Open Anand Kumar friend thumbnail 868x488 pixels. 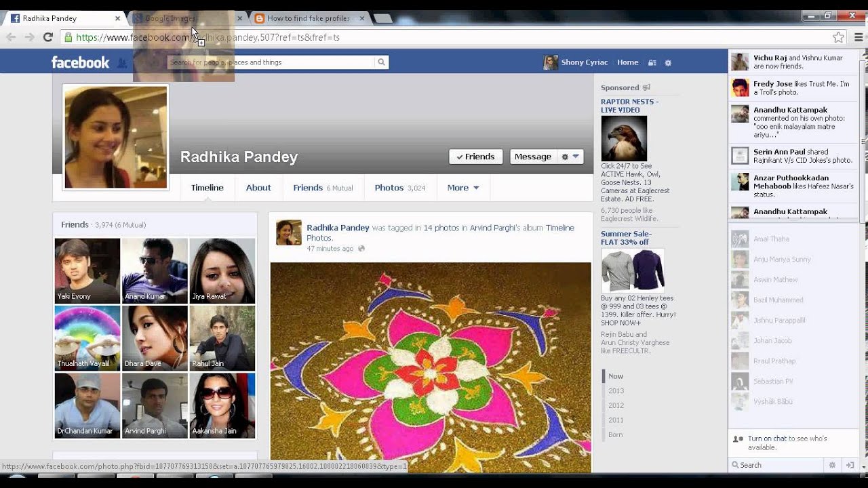155,270
